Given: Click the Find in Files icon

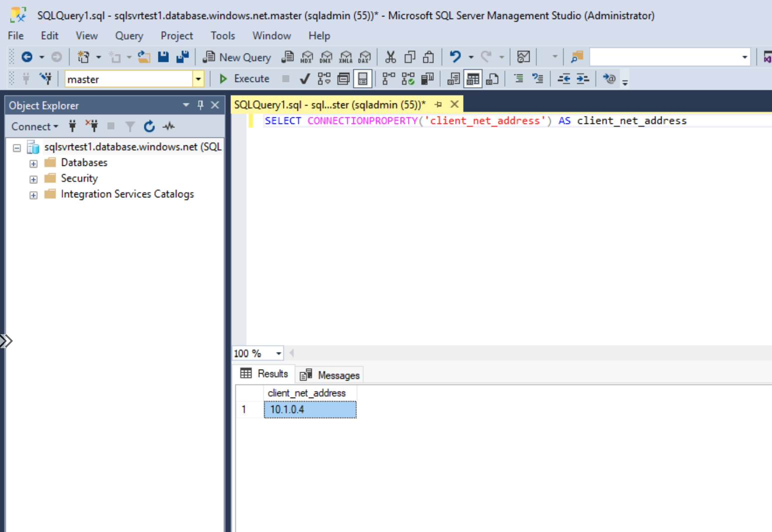Looking at the screenshot, I should point(577,57).
